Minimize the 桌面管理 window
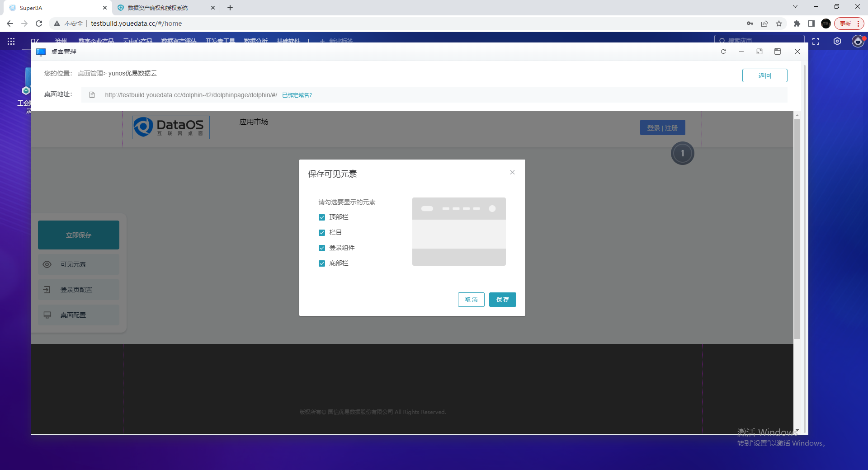Image resolution: width=868 pixels, height=470 pixels. click(x=741, y=52)
